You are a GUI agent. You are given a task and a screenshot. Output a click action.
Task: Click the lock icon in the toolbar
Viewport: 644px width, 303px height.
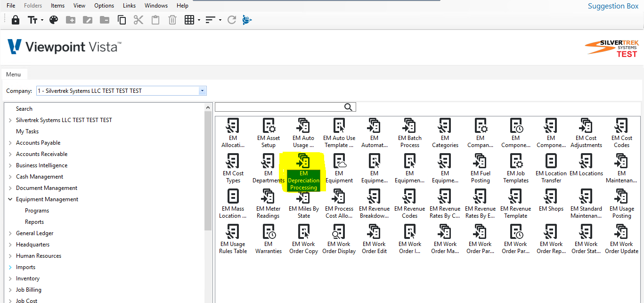pyautogui.click(x=16, y=20)
